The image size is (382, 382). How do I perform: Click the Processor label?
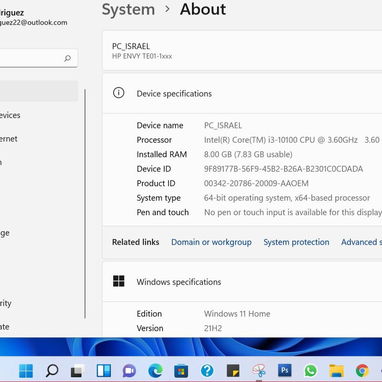[154, 140]
